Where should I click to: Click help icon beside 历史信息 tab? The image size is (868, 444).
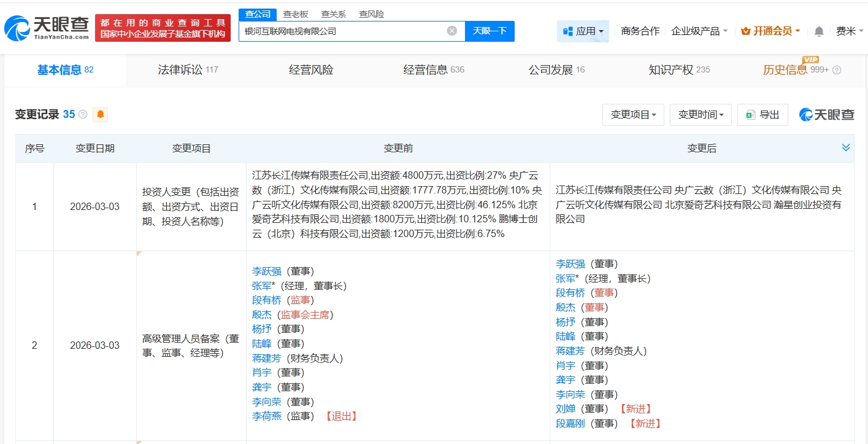tap(837, 70)
